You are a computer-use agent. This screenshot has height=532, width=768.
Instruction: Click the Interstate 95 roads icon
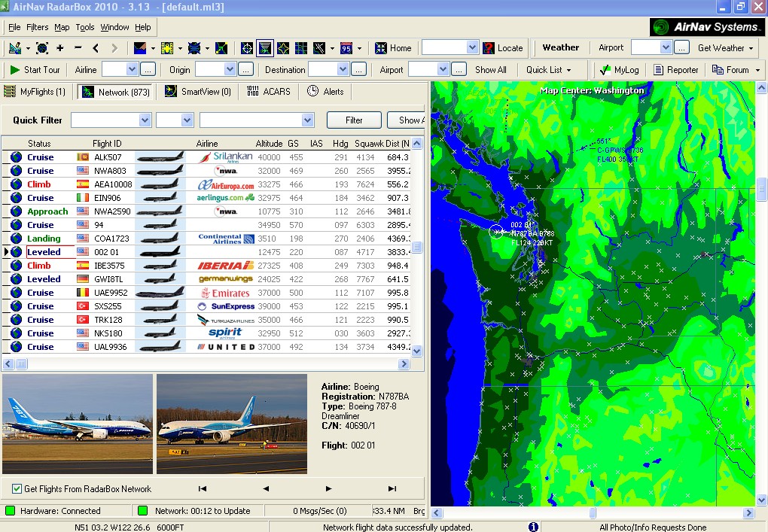[x=346, y=48]
